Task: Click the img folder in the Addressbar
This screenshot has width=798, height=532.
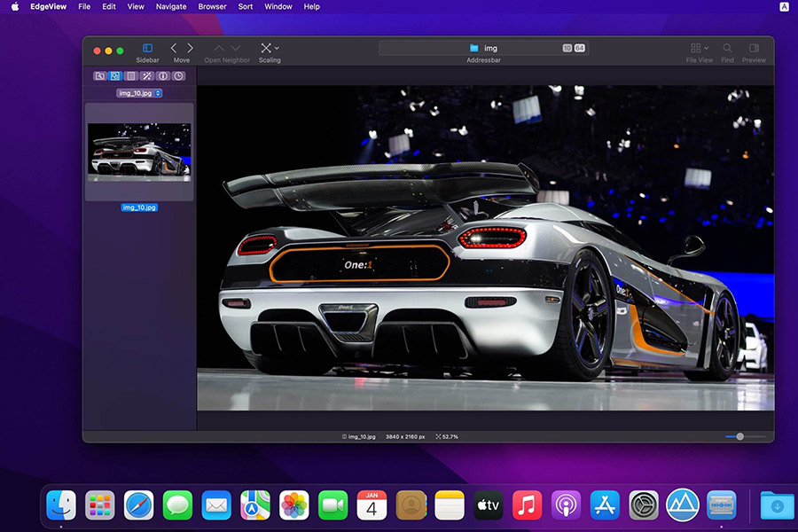Action: [483, 47]
